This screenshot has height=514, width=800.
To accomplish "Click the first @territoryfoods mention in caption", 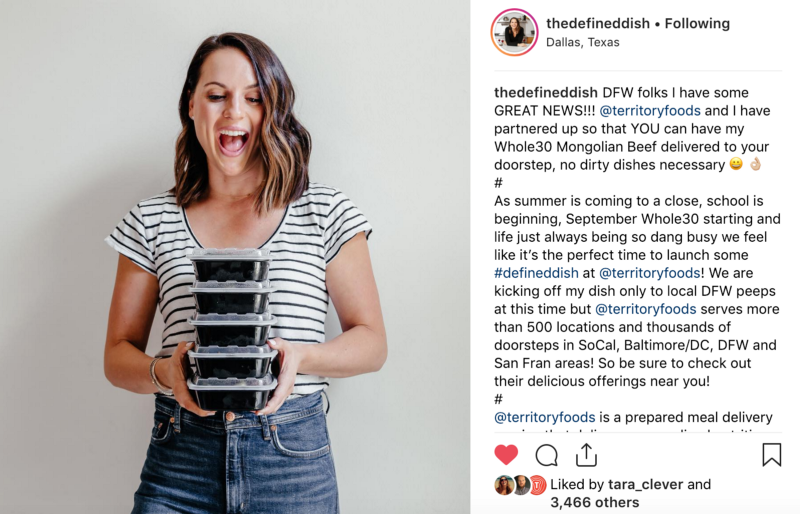I will tap(650, 111).
